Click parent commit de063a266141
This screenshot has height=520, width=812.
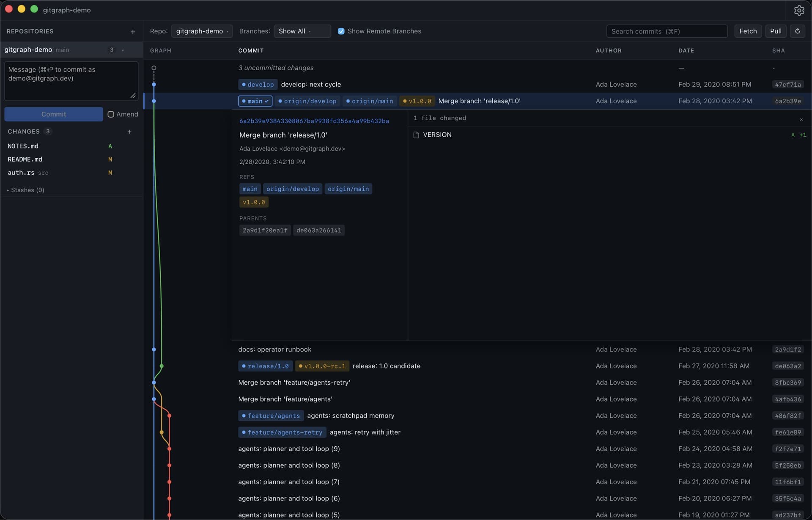(319, 231)
